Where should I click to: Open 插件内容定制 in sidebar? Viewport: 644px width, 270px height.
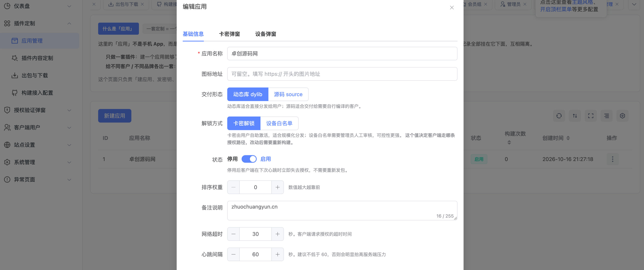(x=39, y=58)
